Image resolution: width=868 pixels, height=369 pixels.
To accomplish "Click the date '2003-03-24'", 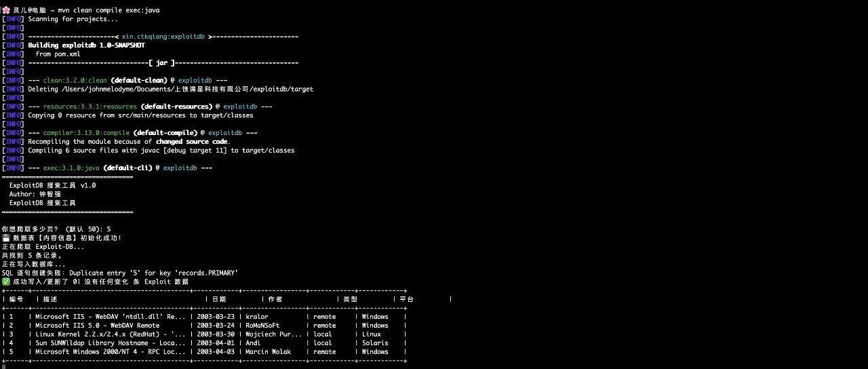I will pos(216,326).
